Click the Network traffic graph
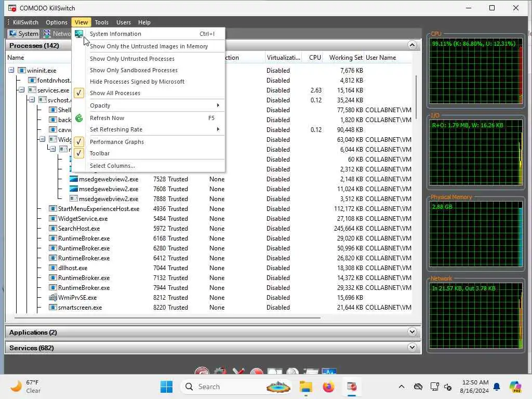 coord(476,315)
